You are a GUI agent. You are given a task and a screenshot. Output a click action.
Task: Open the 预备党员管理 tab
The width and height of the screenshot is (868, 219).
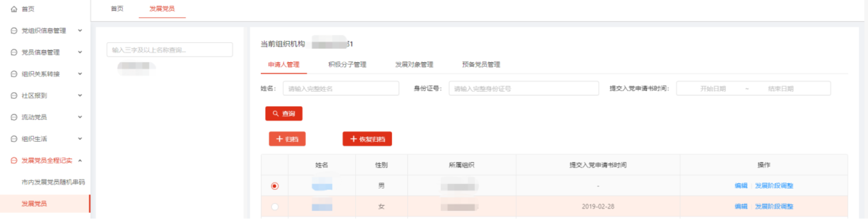tap(481, 64)
